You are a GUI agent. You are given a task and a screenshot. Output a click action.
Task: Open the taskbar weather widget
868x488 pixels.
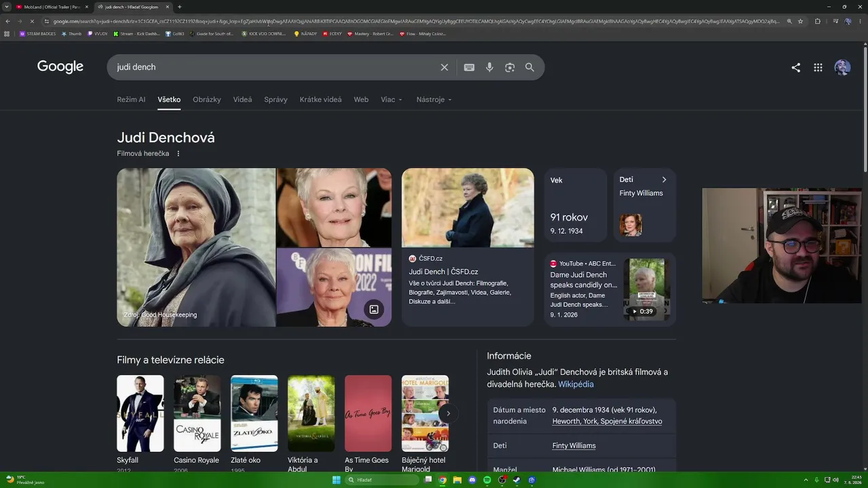tap(24, 480)
